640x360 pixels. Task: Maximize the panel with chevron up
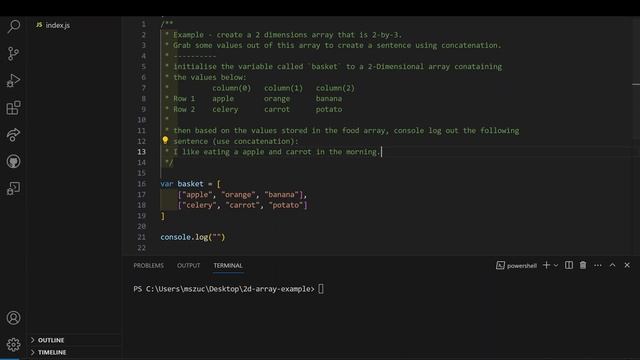tap(612, 265)
